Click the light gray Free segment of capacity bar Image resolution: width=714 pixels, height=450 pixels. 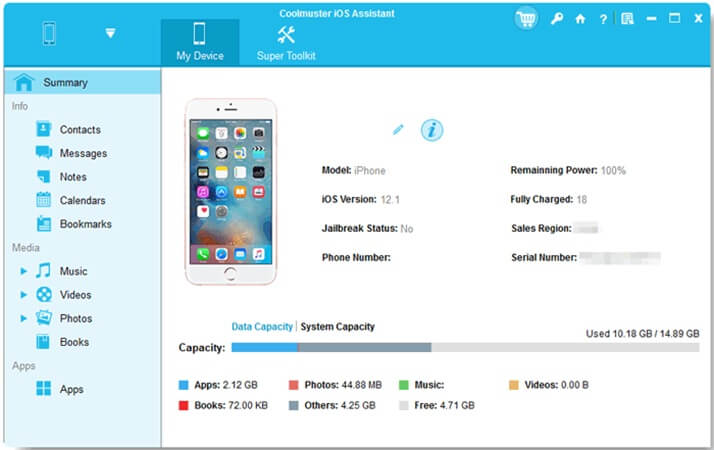click(x=565, y=348)
